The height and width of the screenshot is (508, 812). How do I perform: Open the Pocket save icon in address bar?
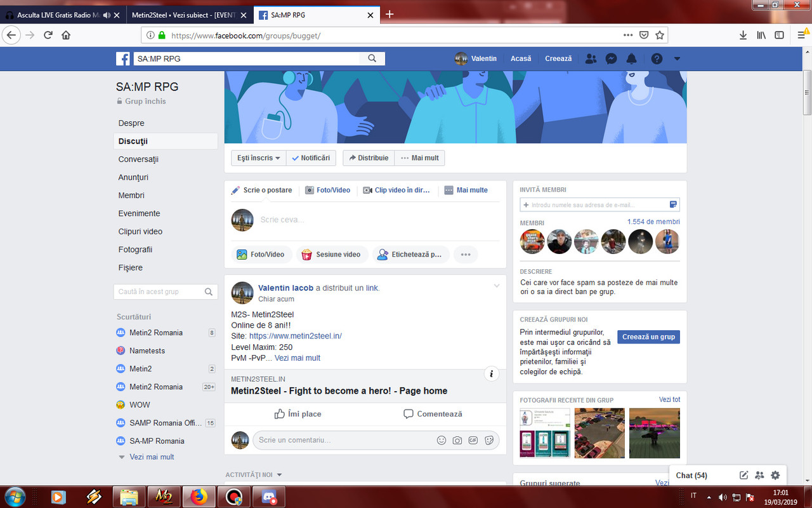644,35
